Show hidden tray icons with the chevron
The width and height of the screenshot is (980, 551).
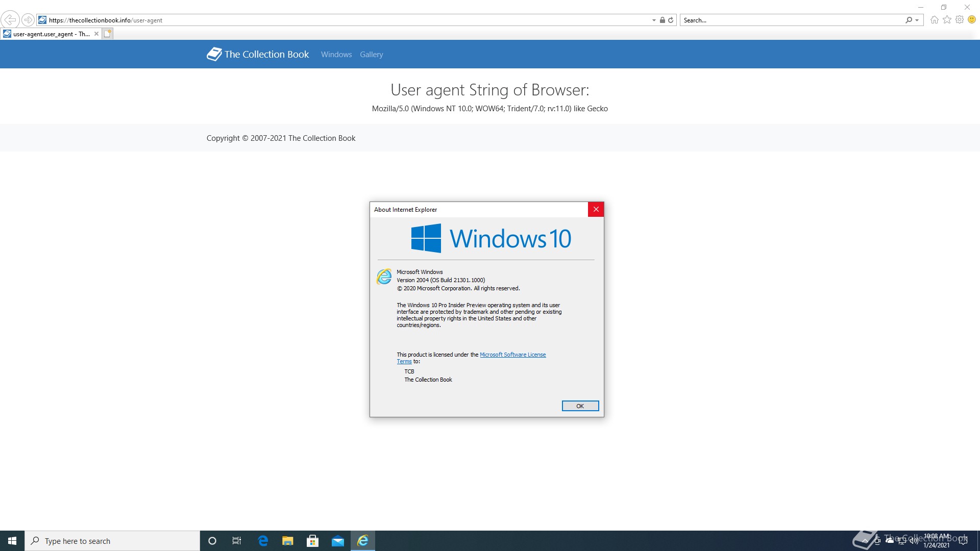click(865, 541)
